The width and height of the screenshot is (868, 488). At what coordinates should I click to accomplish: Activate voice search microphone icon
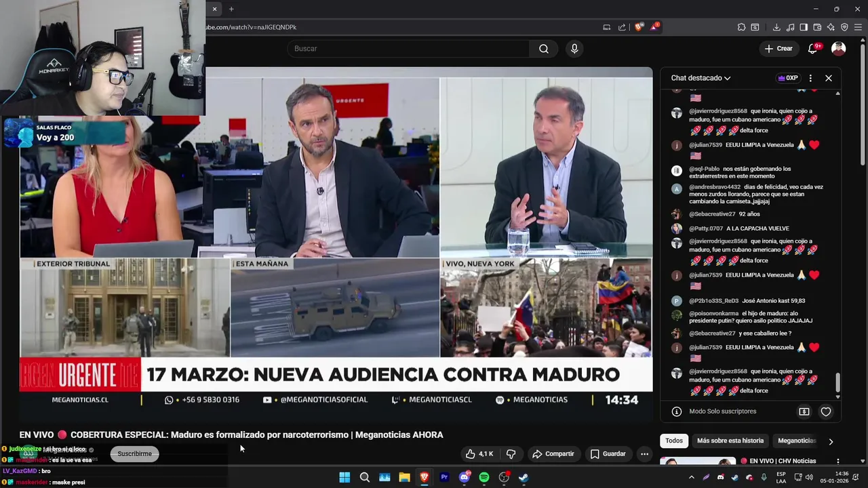tap(574, 49)
